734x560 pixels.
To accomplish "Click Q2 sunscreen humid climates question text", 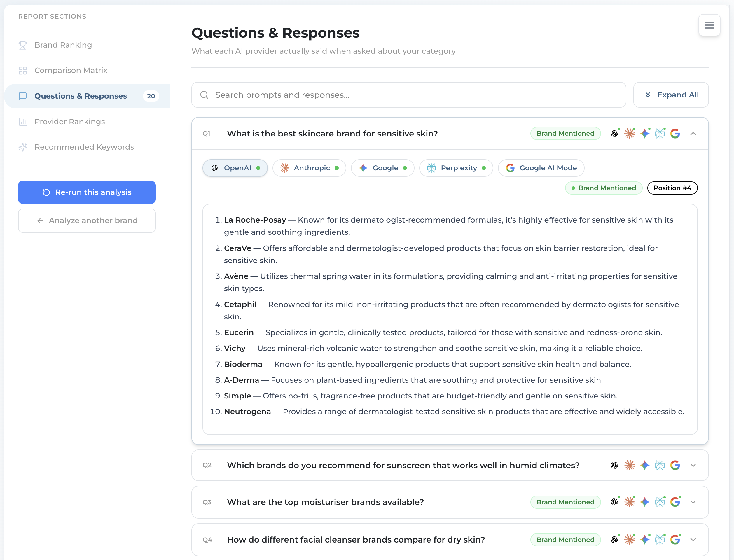I will (403, 465).
